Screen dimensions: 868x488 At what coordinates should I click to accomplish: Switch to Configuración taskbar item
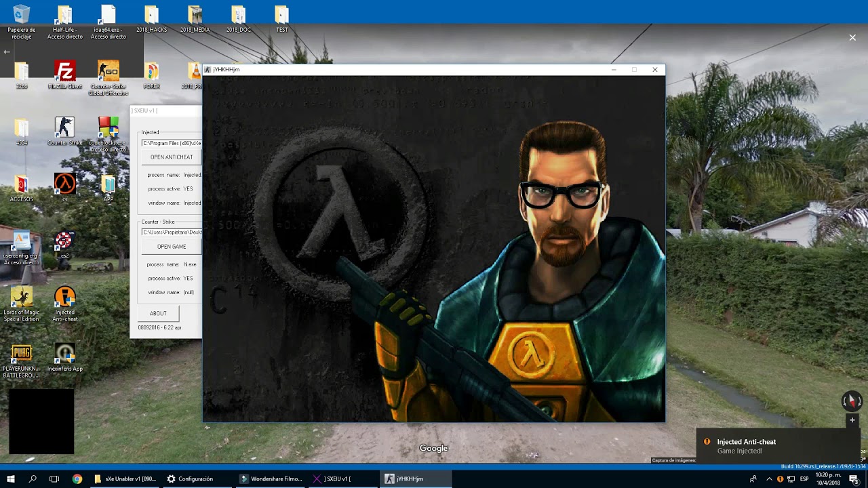(198, 479)
